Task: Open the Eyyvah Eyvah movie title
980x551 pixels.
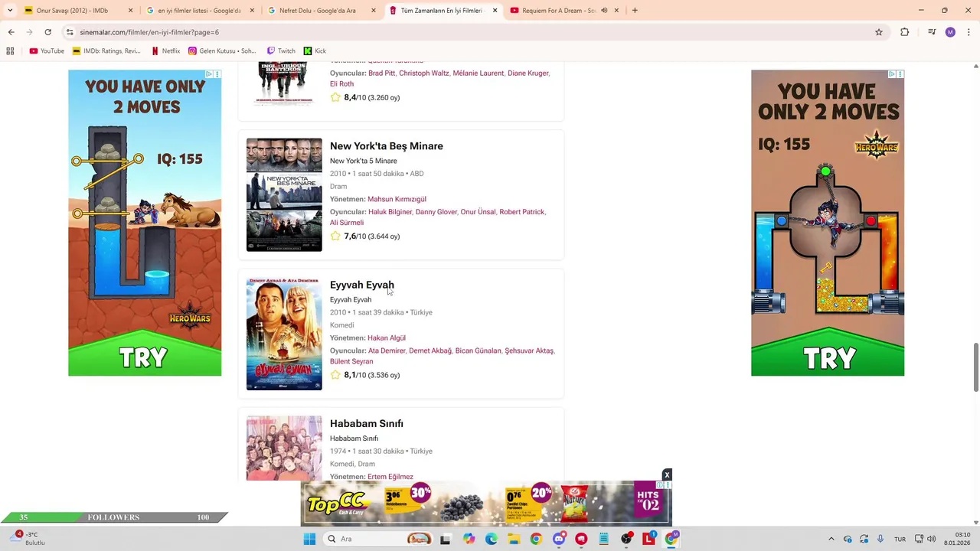Action: (361, 285)
